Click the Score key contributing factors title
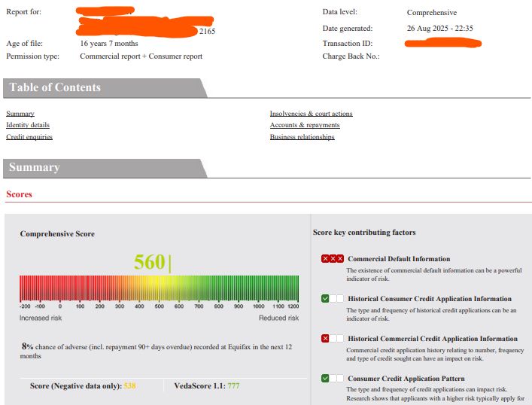Image resolution: width=532 pixels, height=405 pixels. point(364,233)
